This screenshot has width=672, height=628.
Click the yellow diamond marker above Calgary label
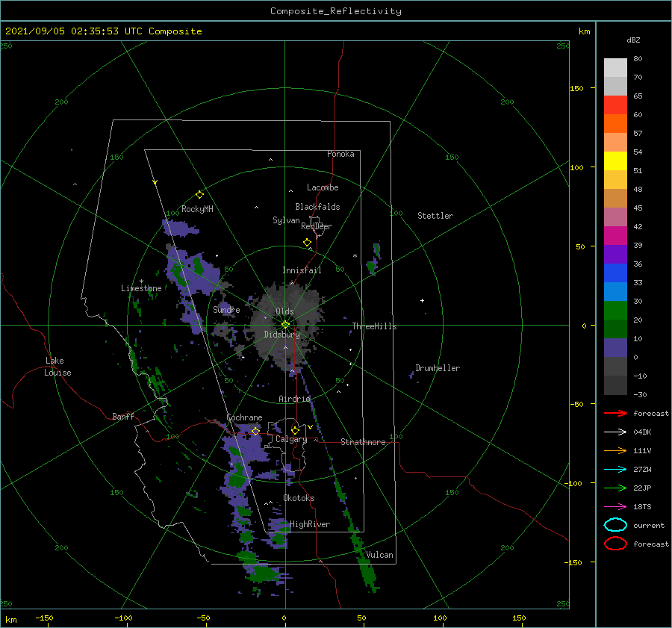[x=295, y=430]
